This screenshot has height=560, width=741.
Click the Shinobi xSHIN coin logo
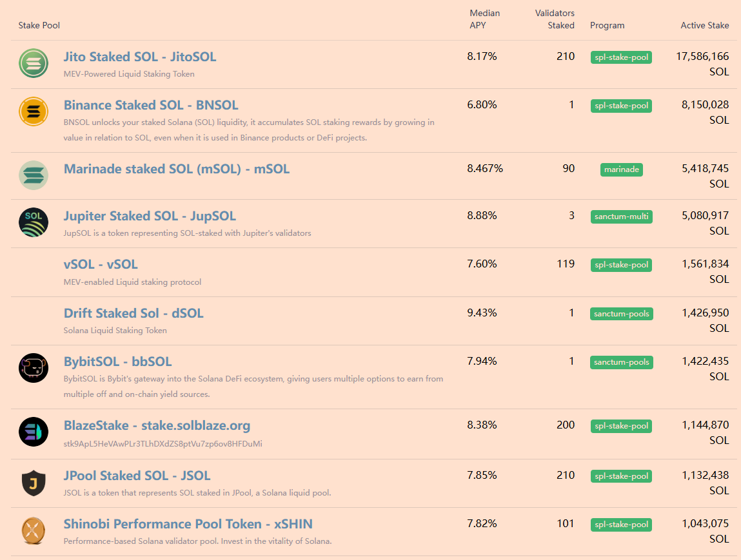pyautogui.click(x=34, y=530)
